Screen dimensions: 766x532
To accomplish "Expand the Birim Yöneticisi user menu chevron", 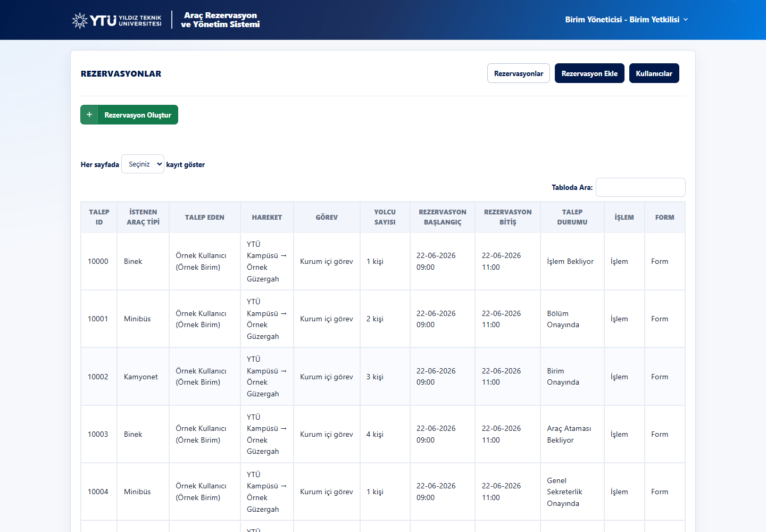I will click(686, 20).
